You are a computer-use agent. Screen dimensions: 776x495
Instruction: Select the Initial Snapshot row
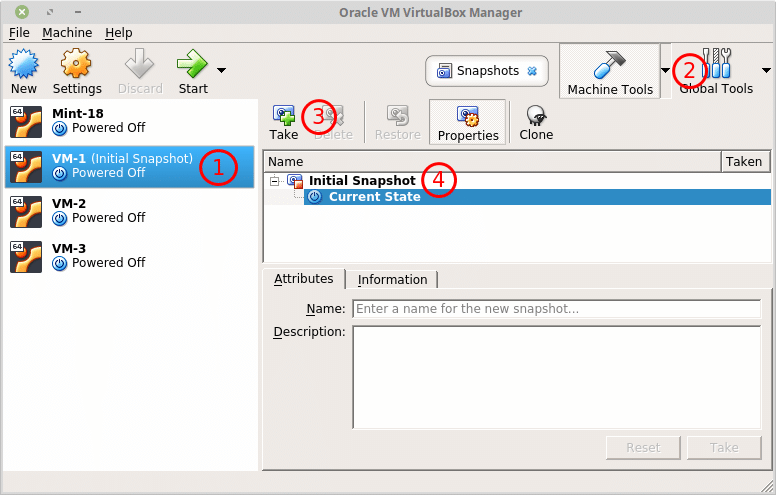click(517, 181)
